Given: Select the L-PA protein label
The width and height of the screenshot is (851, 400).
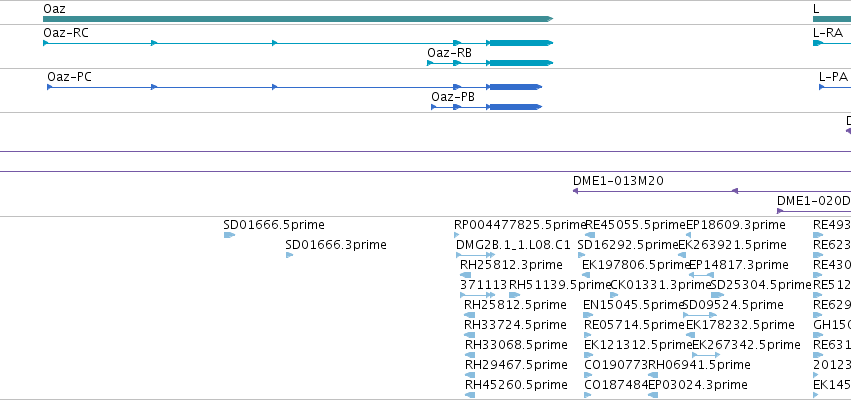Looking at the screenshot, I should [833, 77].
